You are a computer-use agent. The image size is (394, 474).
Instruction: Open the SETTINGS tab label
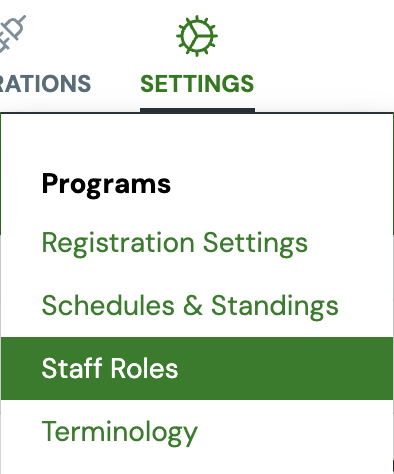pyautogui.click(x=197, y=83)
